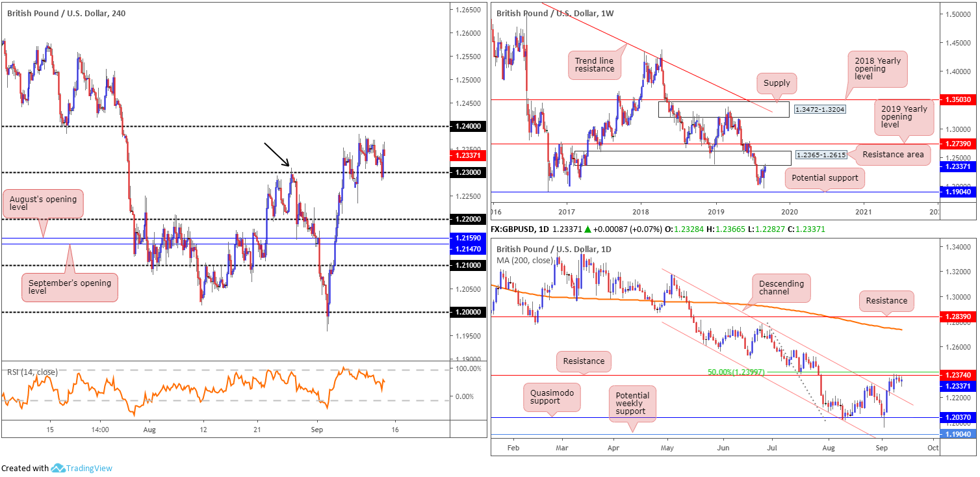Image resolution: width=980 pixels, height=477 pixels.
Task: Click the red 1.28390 price tag on daily chart
Action: click(959, 316)
